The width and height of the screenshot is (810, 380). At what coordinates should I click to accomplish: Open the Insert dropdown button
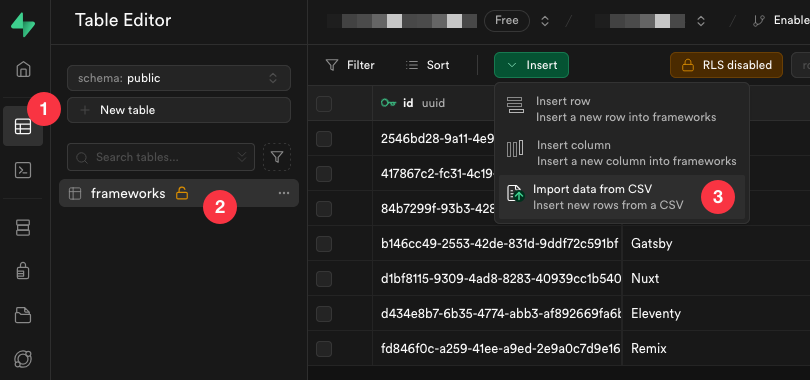coord(531,65)
